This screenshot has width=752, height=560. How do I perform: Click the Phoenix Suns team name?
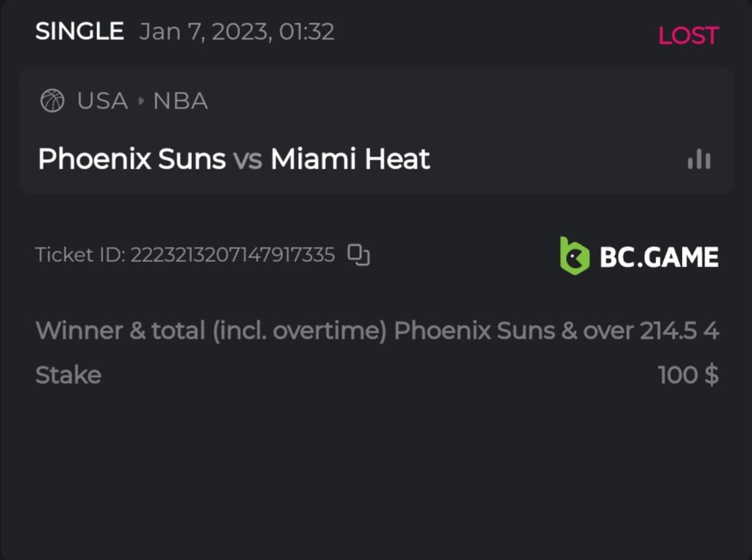click(x=132, y=159)
